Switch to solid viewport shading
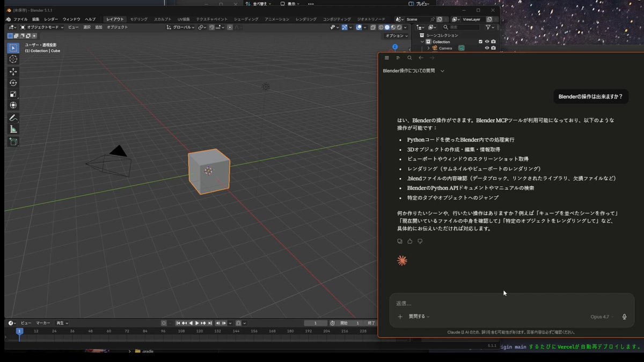Image resolution: width=644 pixels, height=362 pixels. tap(387, 27)
